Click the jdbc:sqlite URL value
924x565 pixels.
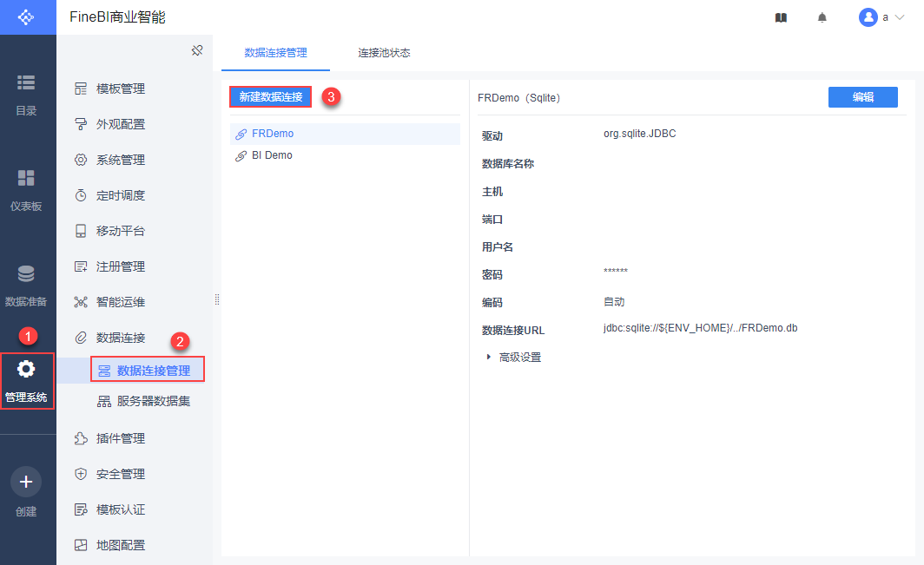(x=700, y=328)
